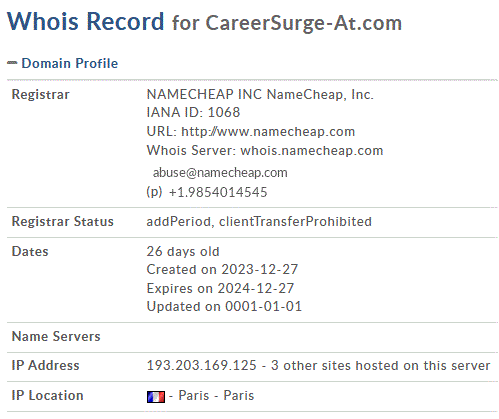Click the Updated on 0001-01-01 date

tap(224, 307)
